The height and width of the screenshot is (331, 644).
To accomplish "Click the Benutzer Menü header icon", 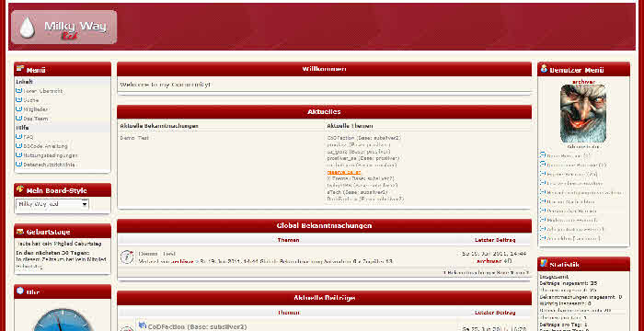I will 544,68.
